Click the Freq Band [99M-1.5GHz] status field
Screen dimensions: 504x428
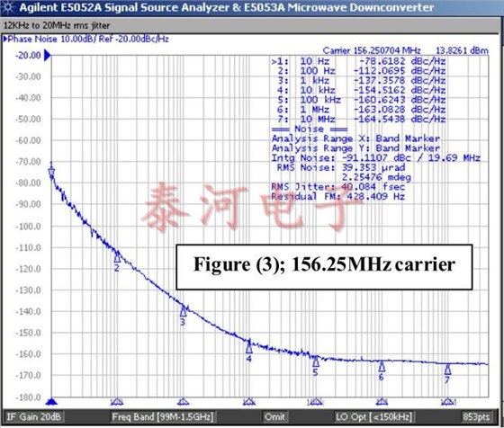(162, 417)
